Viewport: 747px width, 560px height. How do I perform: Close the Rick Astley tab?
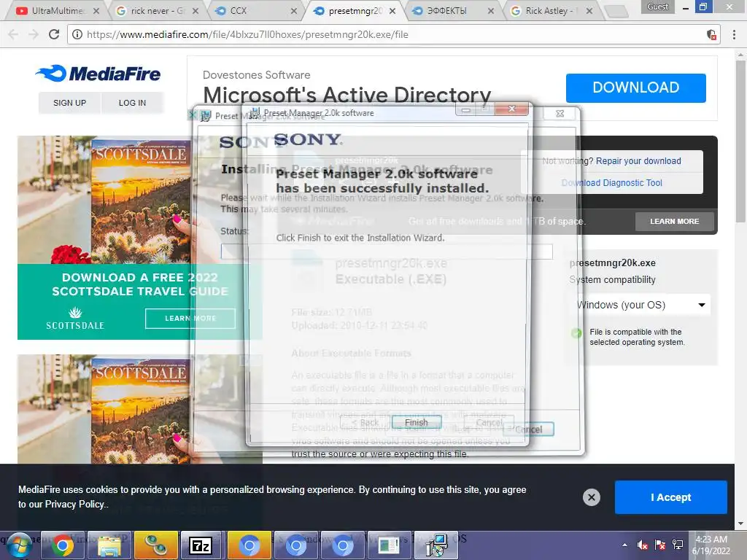click(589, 10)
